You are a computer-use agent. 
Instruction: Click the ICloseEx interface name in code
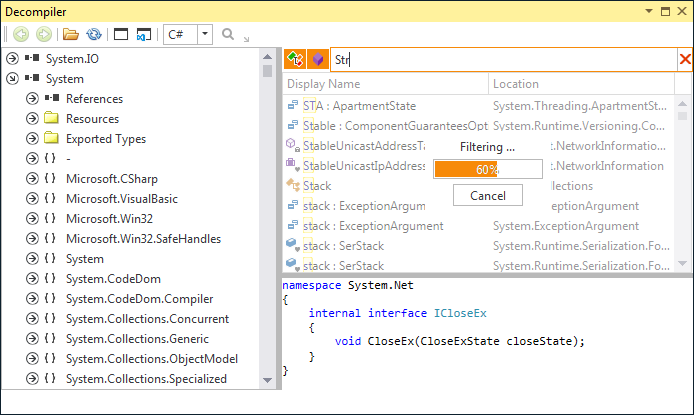click(460, 313)
